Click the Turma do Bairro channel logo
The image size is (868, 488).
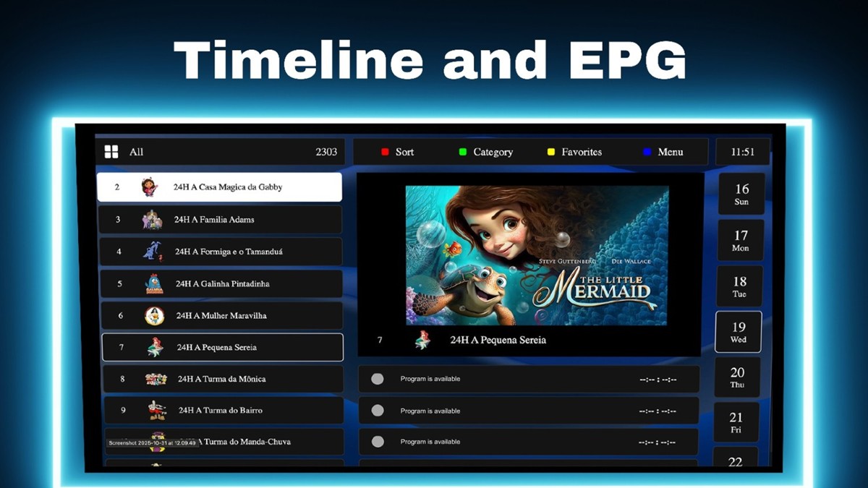157,410
